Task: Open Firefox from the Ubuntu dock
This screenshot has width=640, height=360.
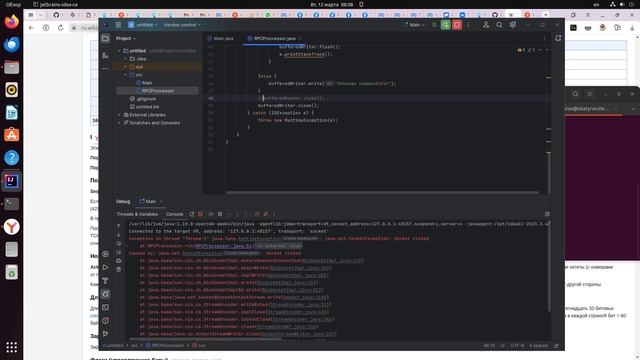Action: [x=11, y=21]
